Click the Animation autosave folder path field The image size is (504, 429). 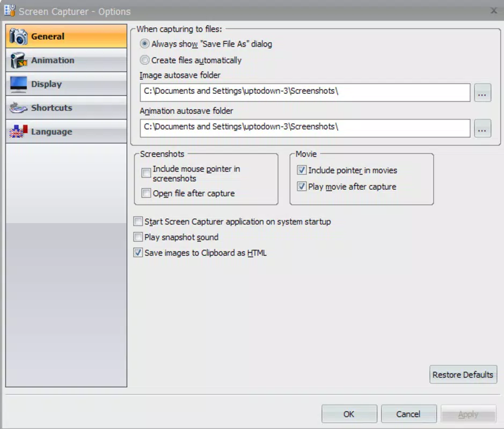305,128
